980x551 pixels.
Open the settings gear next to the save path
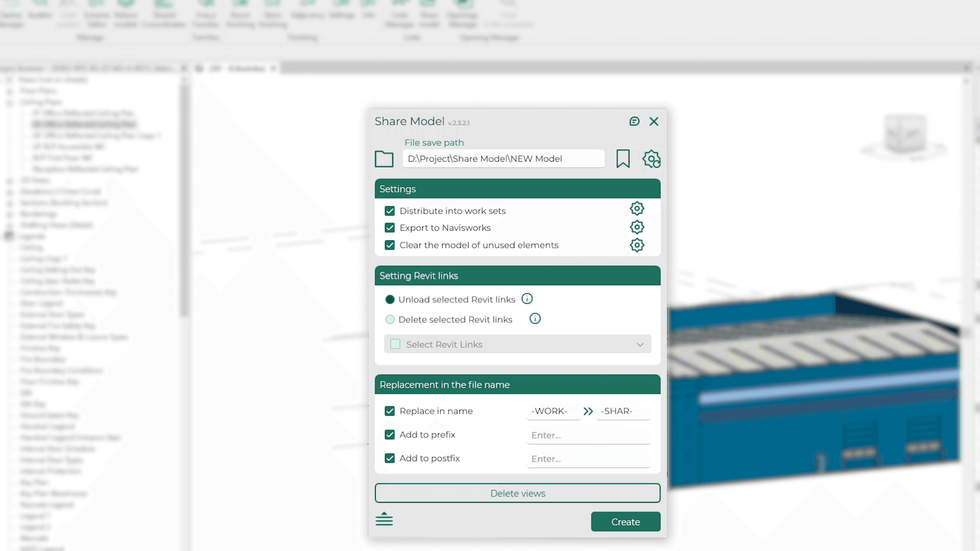pyautogui.click(x=652, y=159)
